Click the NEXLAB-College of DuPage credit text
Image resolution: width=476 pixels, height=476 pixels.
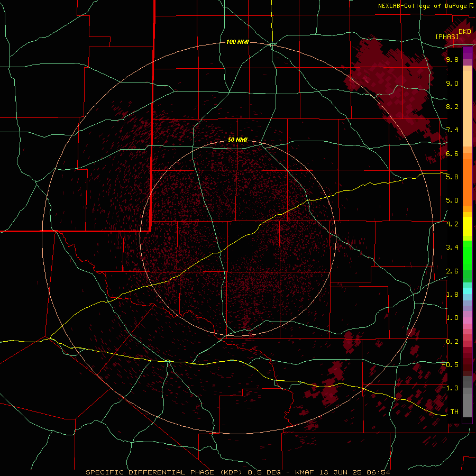tap(423, 6)
